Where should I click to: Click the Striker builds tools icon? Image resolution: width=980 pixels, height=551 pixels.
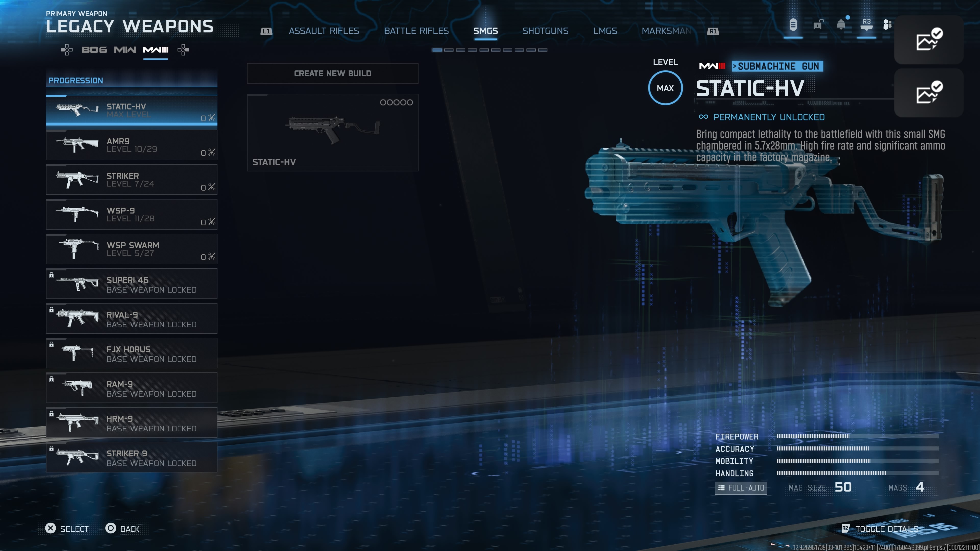click(x=212, y=187)
